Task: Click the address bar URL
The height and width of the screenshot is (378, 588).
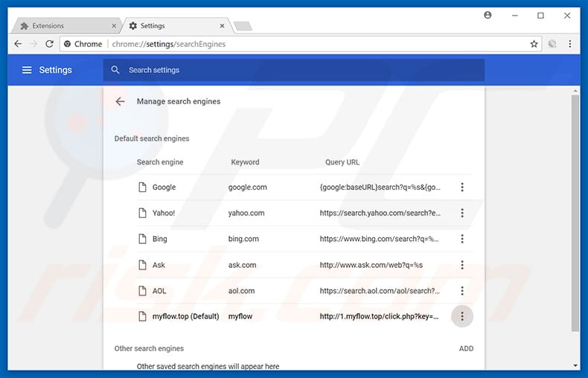Action: click(169, 44)
